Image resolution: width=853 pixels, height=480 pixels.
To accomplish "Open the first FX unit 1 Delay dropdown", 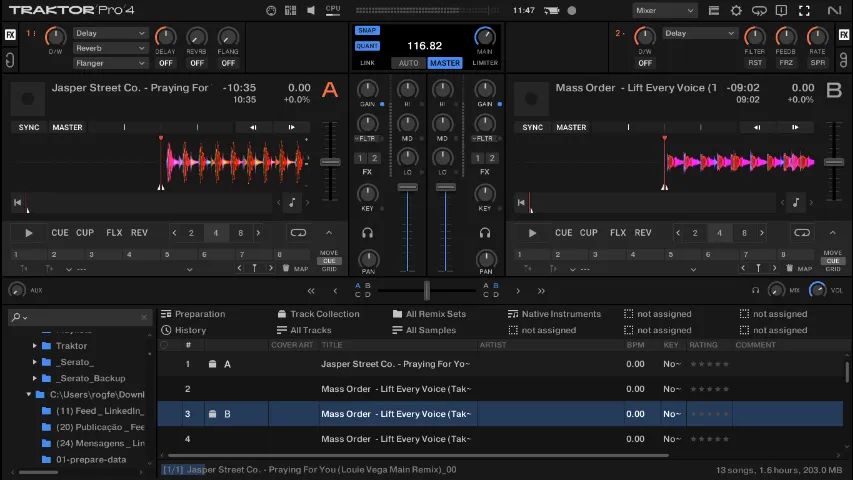I will (110, 33).
